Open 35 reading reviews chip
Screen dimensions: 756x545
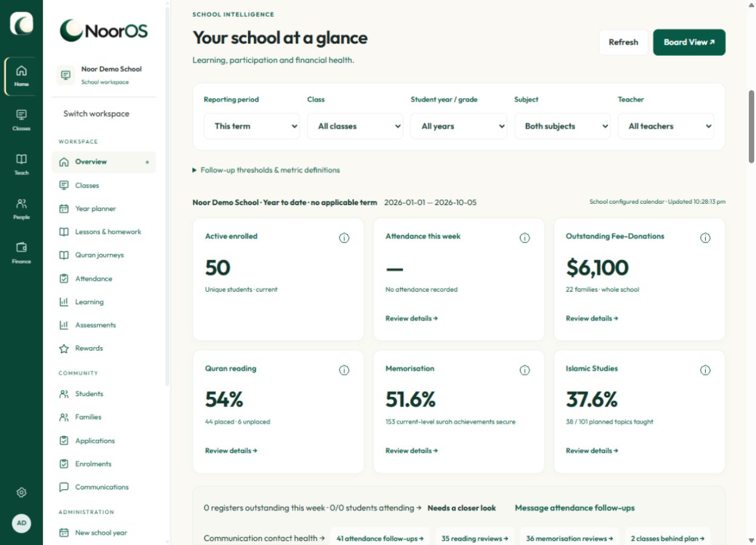coord(474,538)
